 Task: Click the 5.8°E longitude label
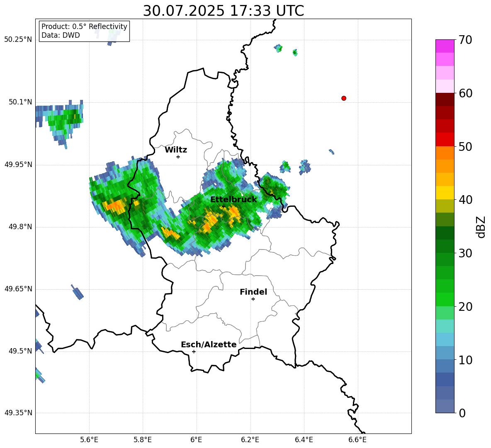click(x=143, y=440)
